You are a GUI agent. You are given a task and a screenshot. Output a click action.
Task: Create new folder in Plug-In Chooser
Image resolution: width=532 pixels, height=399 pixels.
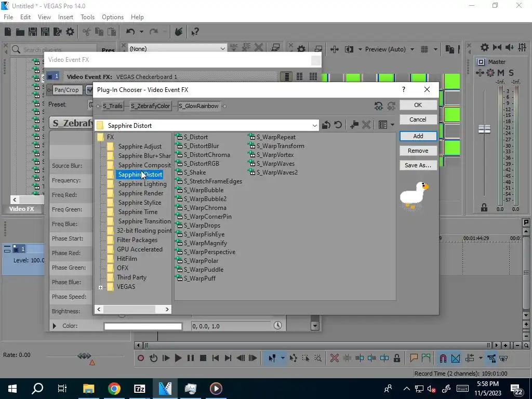click(354, 125)
